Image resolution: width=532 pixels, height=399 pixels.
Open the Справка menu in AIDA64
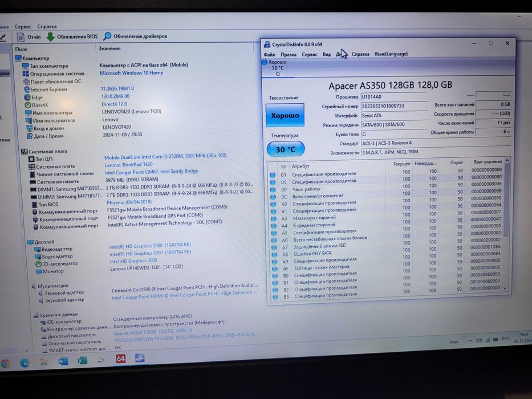click(x=47, y=26)
